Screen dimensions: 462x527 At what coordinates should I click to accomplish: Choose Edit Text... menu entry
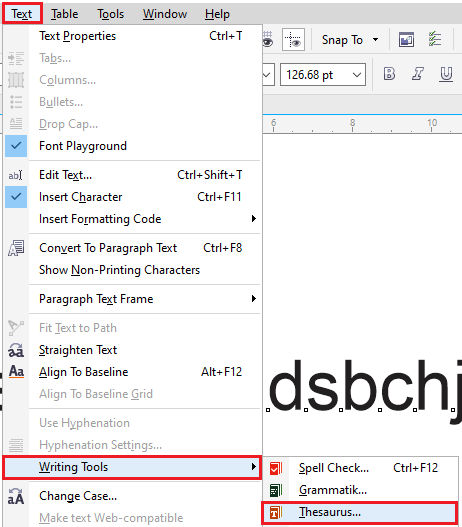coord(133,175)
